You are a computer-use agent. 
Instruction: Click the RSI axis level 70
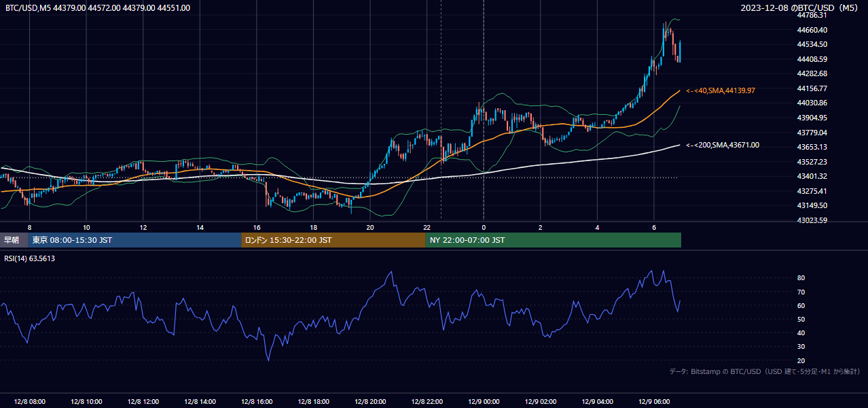(x=801, y=292)
